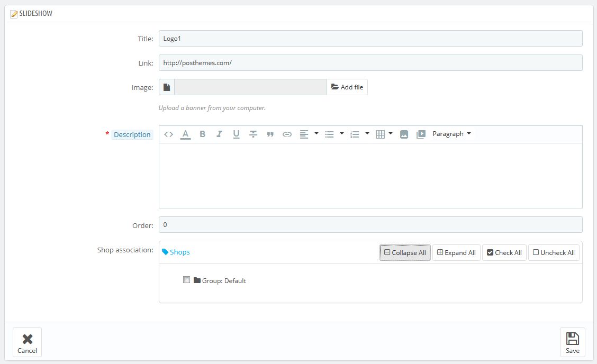Collapse All shop tree items
This screenshot has width=597, height=364.
point(405,252)
